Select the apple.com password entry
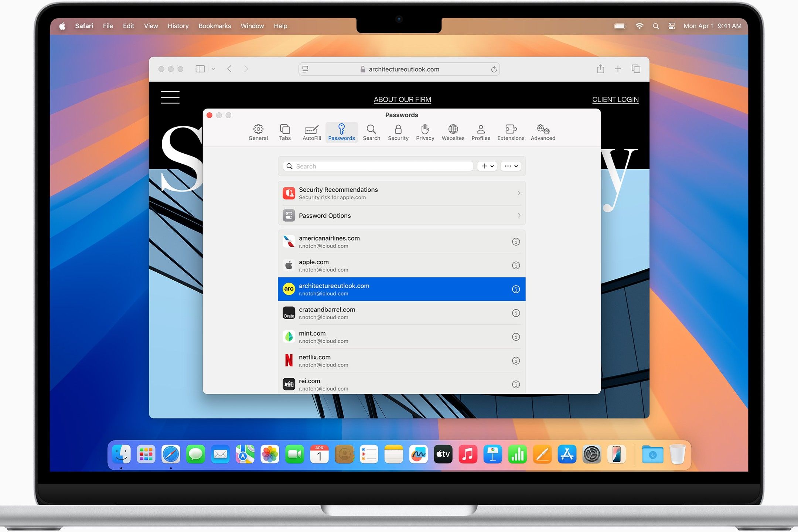 click(402, 265)
